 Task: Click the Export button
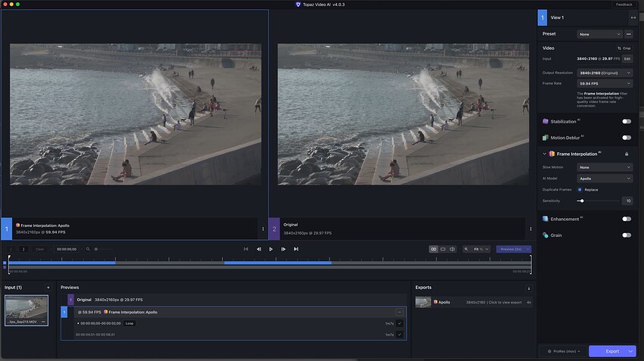[612, 351]
